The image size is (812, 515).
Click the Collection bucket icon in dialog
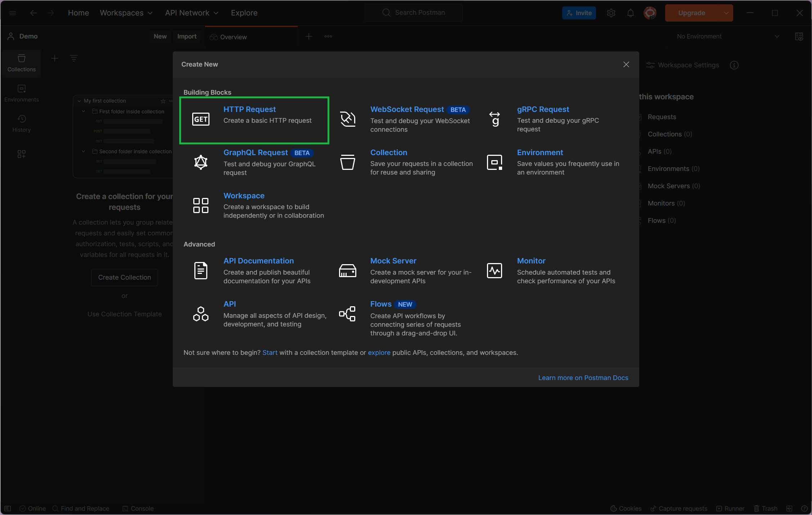click(x=348, y=162)
